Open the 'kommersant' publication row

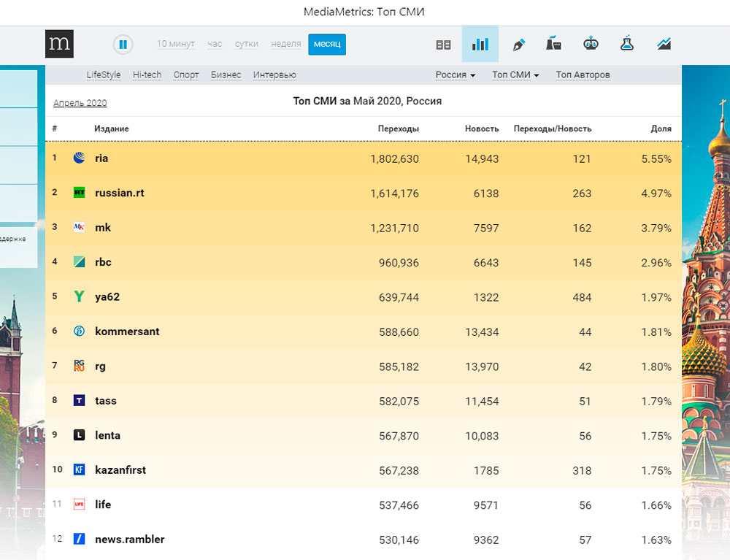127,331
